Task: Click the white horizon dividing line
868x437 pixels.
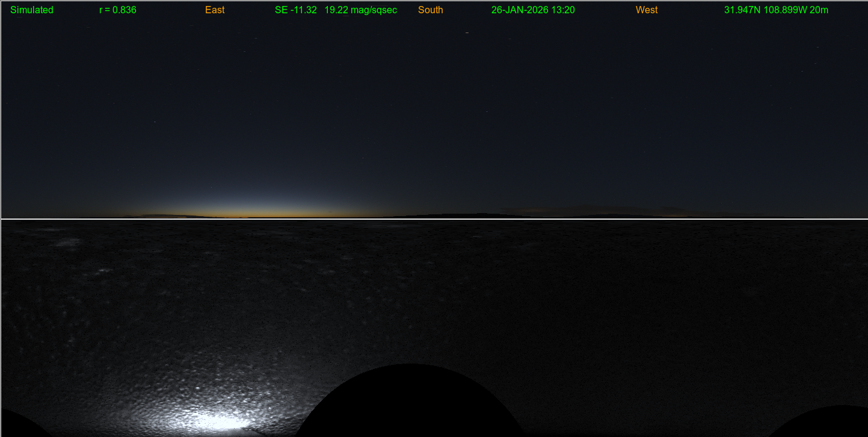Action: click(433, 218)
